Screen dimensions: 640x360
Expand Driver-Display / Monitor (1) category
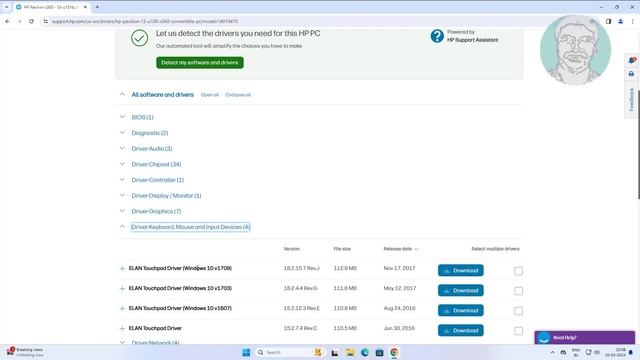coord(166,196)
